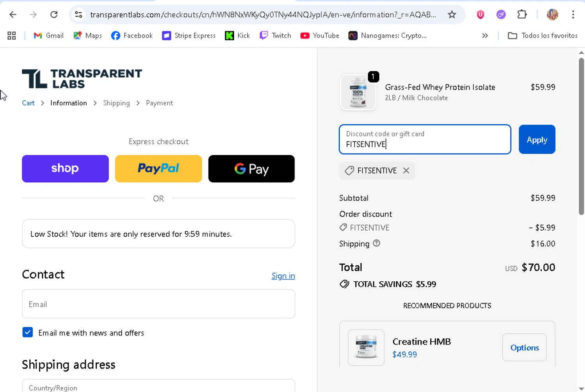Screen dimensions: 585x392
Task: Click the shipping help question mark icon
Action: coord(376,243)
